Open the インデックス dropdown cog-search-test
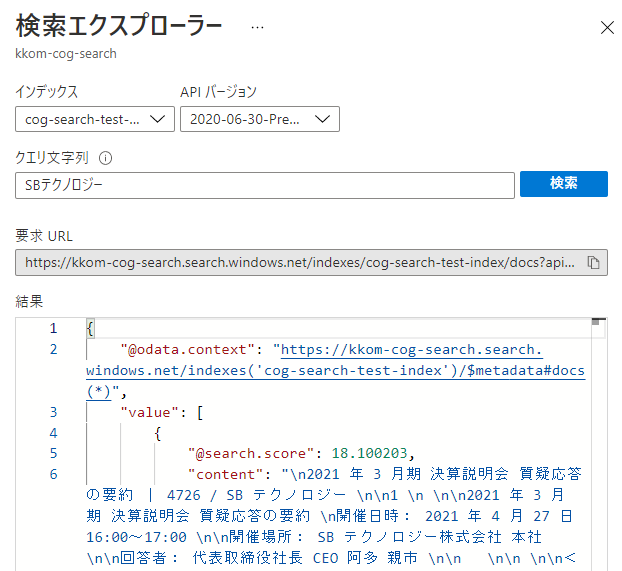 point(95,119)
